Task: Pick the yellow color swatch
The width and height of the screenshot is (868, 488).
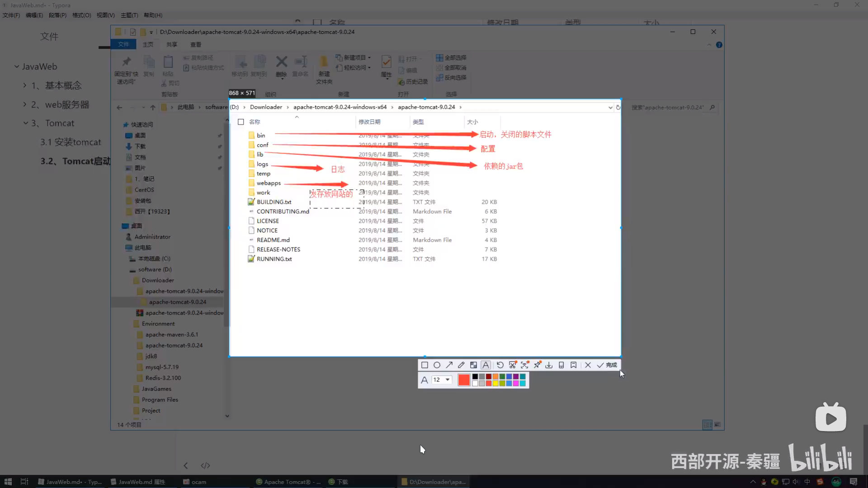Action: tap(495, 384)
